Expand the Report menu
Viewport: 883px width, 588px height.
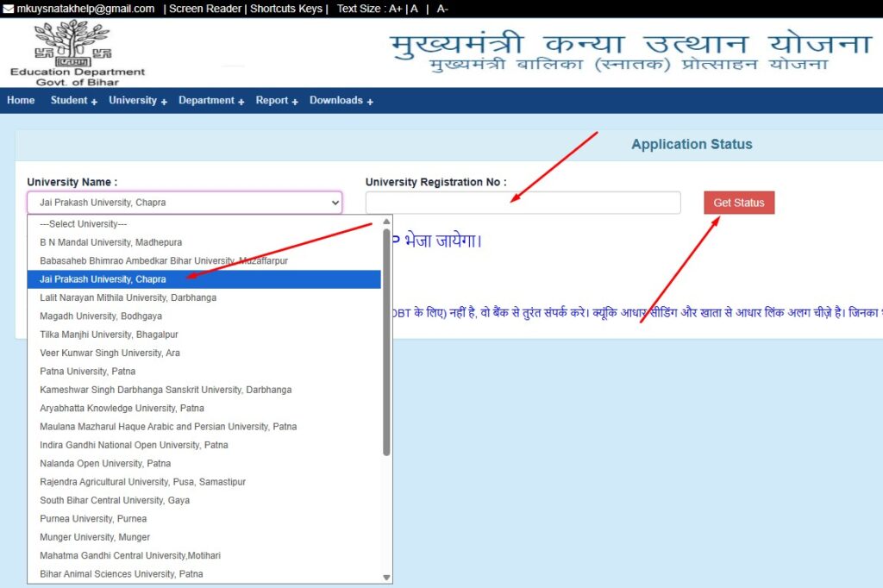tap(276, 101)
